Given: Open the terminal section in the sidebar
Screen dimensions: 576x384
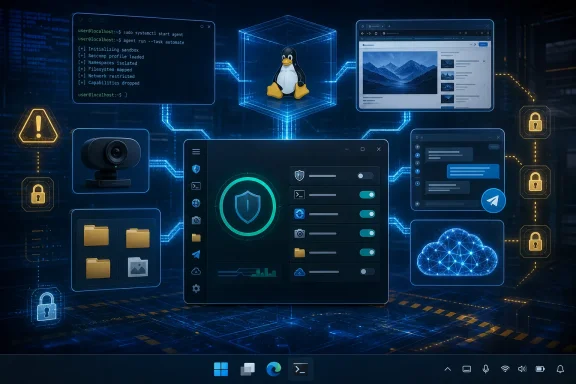Looking at the screenshot, I should (x=196, y=186).
